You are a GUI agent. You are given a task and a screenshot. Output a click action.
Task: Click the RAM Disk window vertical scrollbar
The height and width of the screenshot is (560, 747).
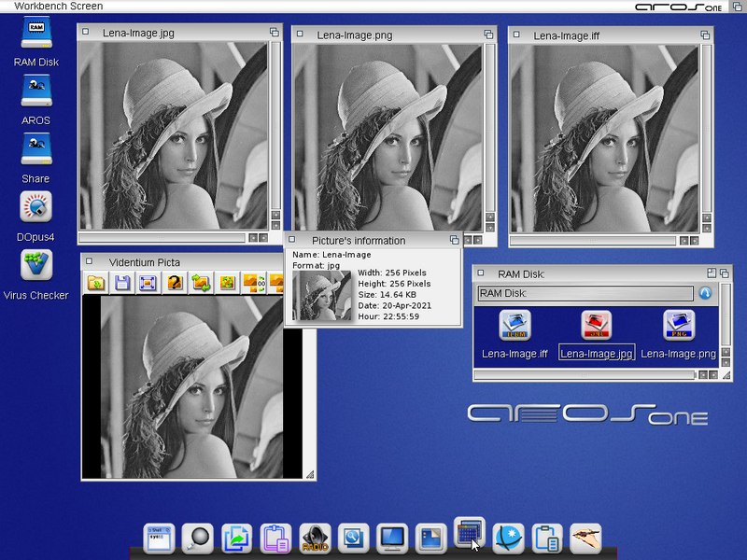pyautogui.click(x=726, y=315)
